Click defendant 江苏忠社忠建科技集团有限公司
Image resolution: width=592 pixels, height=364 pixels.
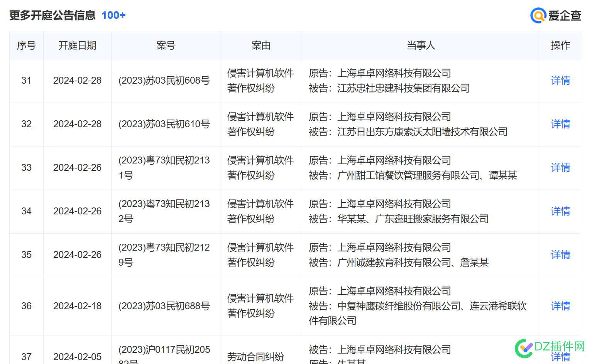click(x=403, y=88)
